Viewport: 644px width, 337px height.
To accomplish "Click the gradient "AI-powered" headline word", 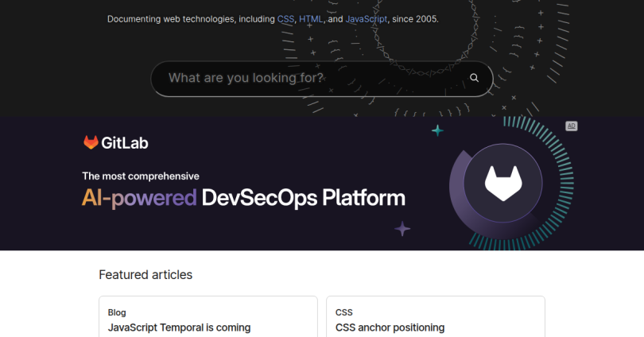I will (x=139, y=198).
